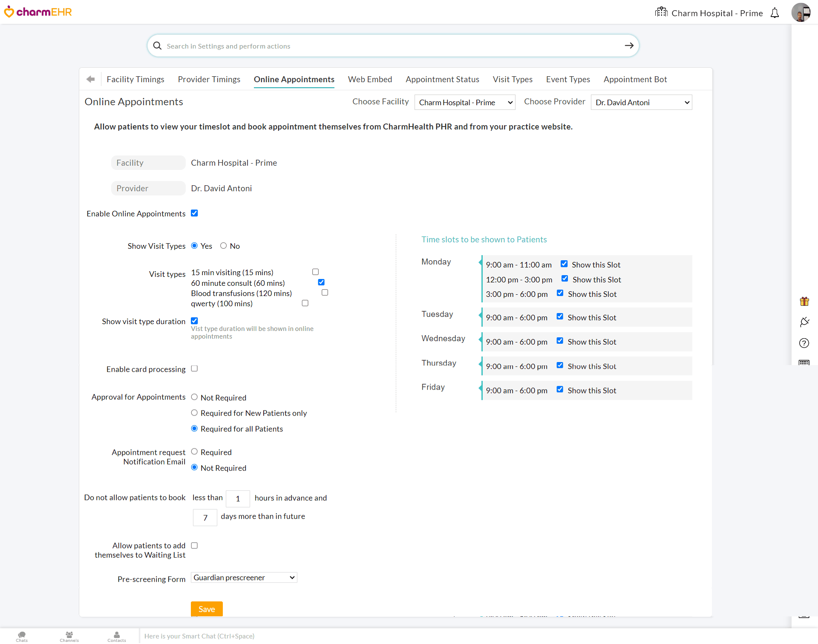Toggle Tuesday Show this Slot checkbox

[560, 316]
